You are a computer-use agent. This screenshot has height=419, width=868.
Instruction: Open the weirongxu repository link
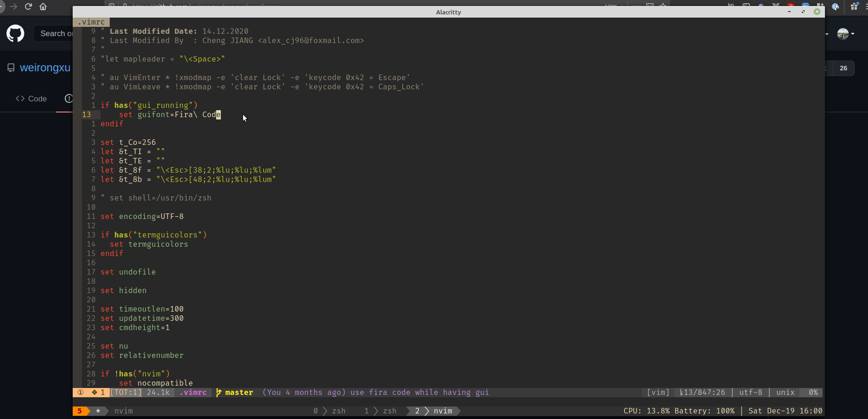click(44, 68)
